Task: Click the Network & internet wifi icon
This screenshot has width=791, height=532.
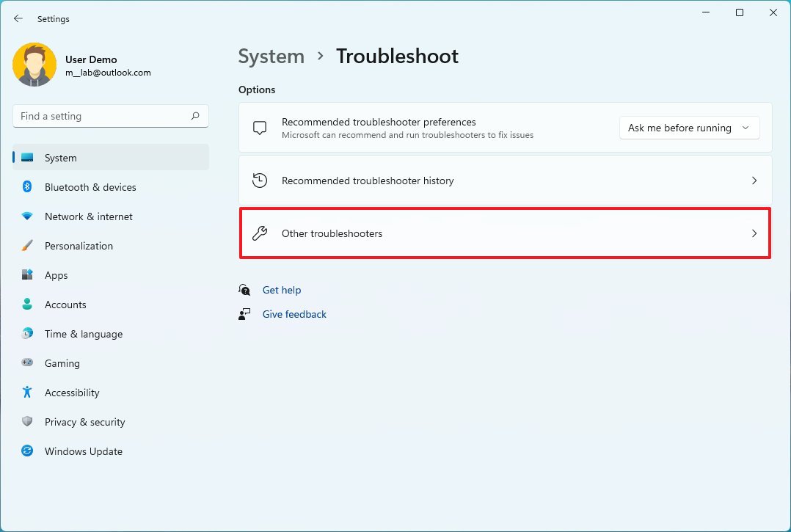Action: (27, 216)
